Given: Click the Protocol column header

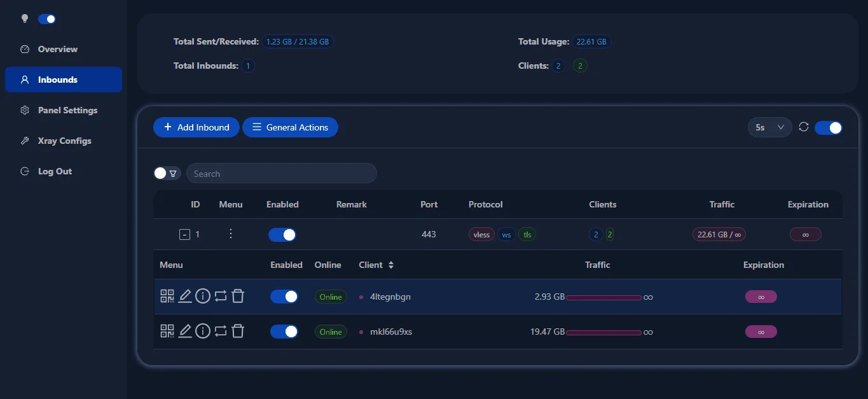Looking at the screenshot, I should click(486, 204).
